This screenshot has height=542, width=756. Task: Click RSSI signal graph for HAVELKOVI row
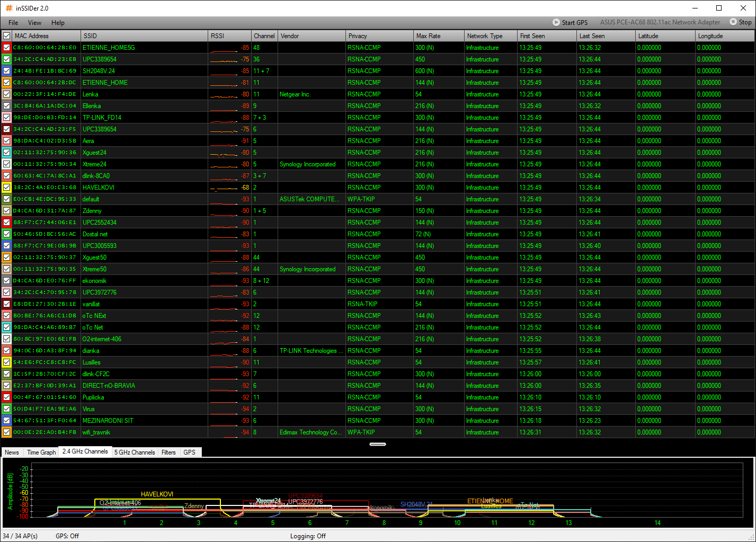(x=224, y=188)
